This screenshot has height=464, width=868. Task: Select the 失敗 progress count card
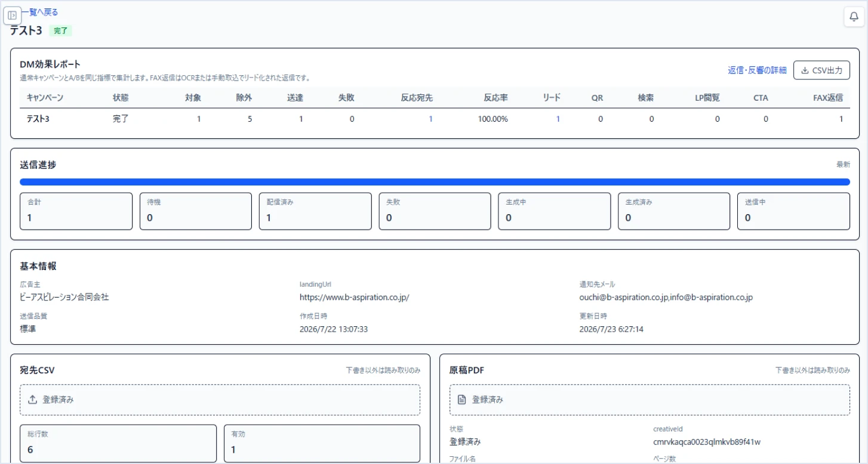click(x=435, y=211)
